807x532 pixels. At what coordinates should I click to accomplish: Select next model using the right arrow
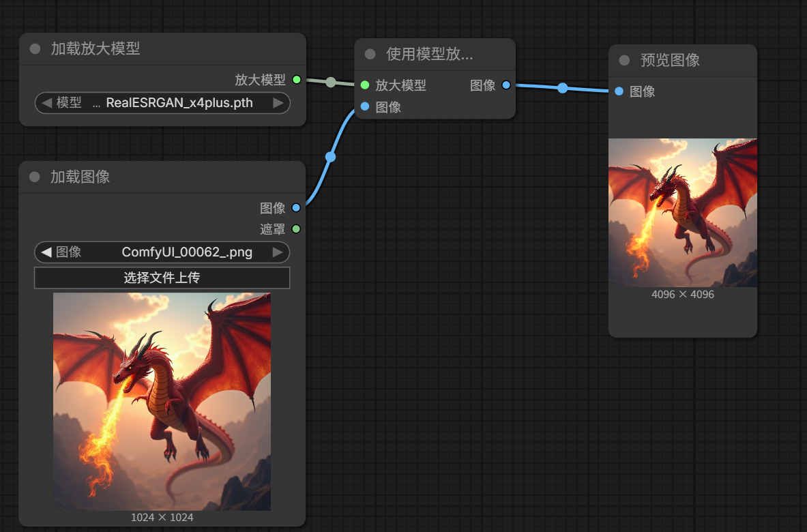(278, 103)
